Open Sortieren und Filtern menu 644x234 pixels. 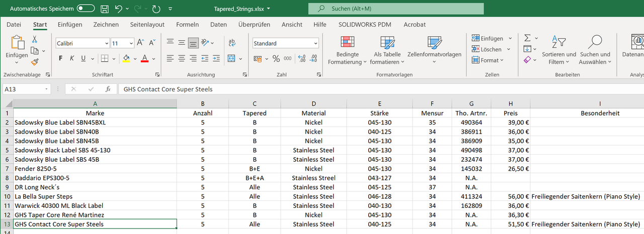(x=559, y=50)
